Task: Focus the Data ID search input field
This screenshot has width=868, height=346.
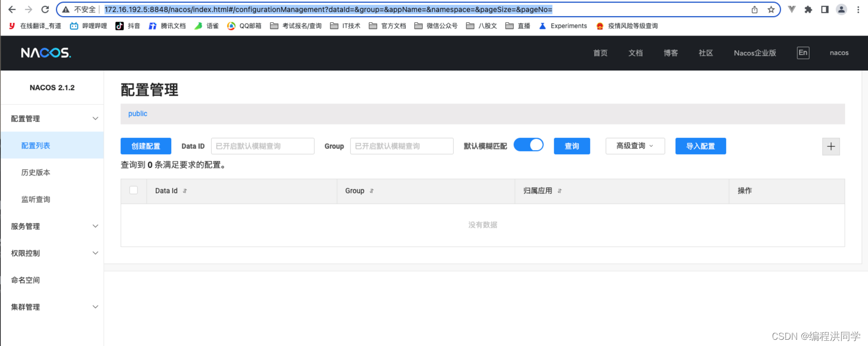Action: (262, 146)
